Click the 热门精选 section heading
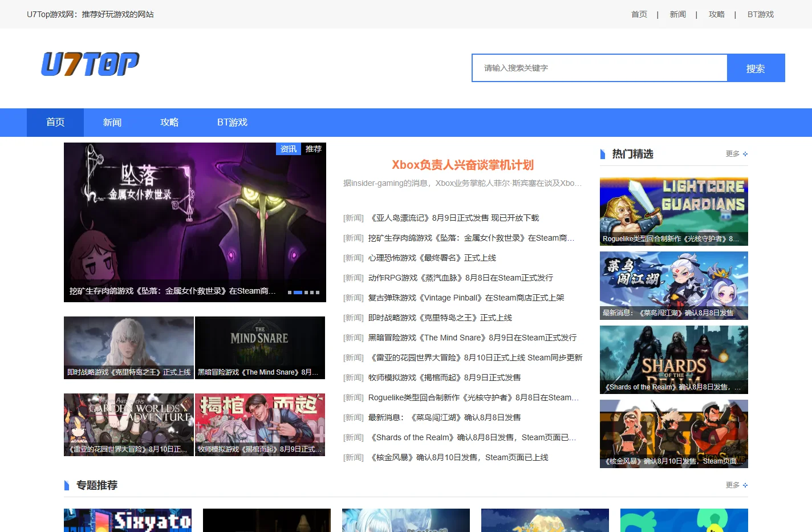Screen dimensions: 812x532 coord(632,154)
